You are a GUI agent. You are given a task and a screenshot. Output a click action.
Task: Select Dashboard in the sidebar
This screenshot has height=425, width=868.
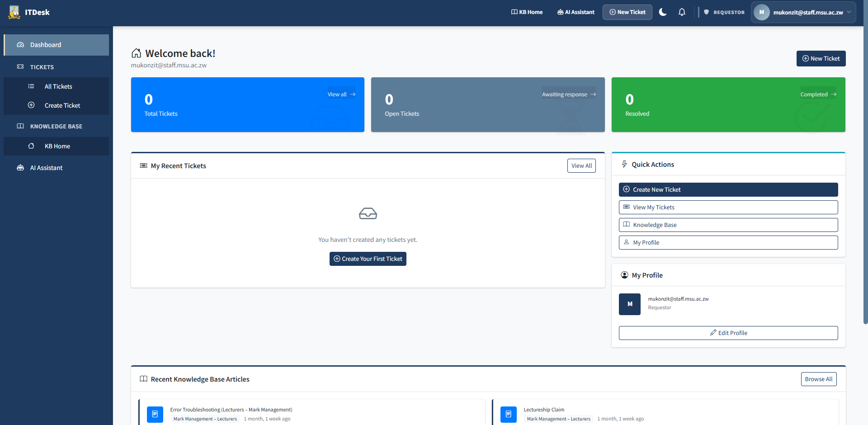(56, 45)
